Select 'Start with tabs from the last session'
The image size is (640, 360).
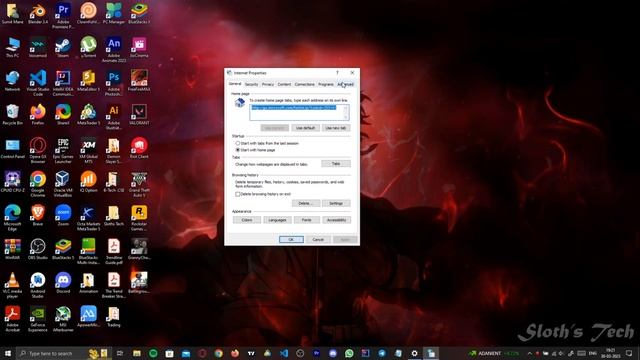[267, 143]
